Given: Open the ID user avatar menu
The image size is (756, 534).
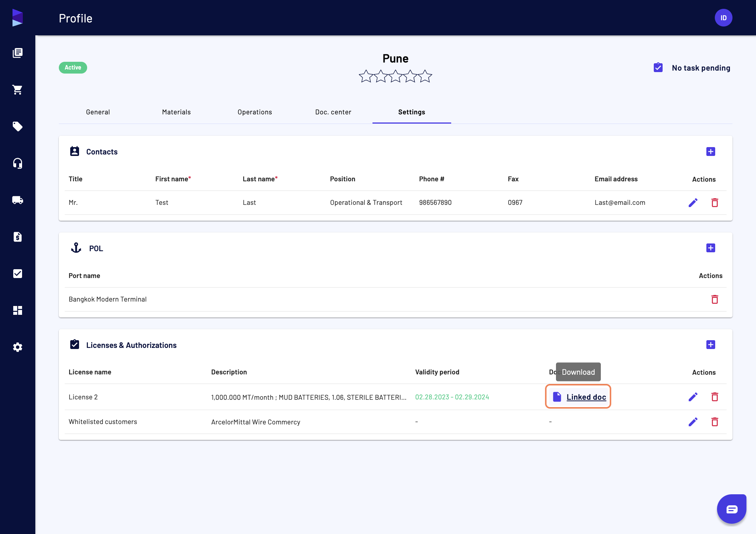Looking at the screenshot, I should (x=723, y=18).
